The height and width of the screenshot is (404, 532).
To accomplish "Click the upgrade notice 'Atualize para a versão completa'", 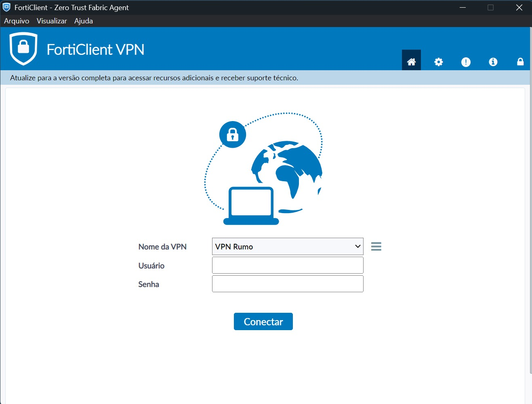I will point(154,78).
